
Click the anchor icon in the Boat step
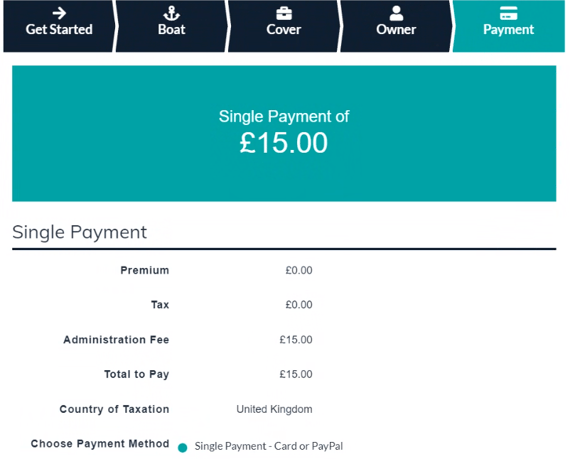click(171, 13)
